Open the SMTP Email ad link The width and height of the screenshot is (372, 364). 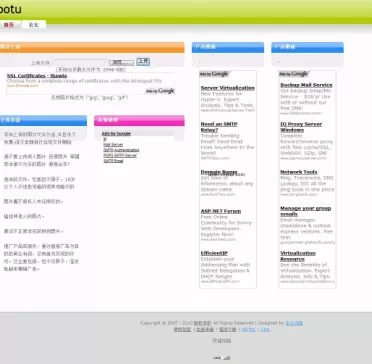tap(113, 161)
